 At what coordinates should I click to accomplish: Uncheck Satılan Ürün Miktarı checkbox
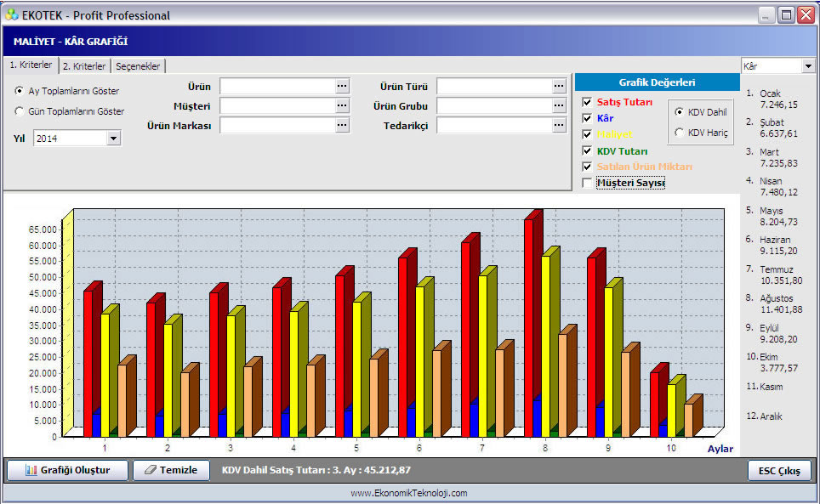click(587, 167)
